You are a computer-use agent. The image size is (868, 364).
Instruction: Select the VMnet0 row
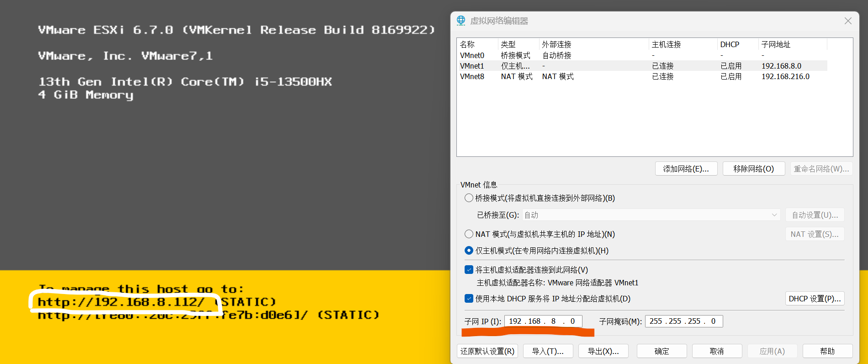coord(643,55)
